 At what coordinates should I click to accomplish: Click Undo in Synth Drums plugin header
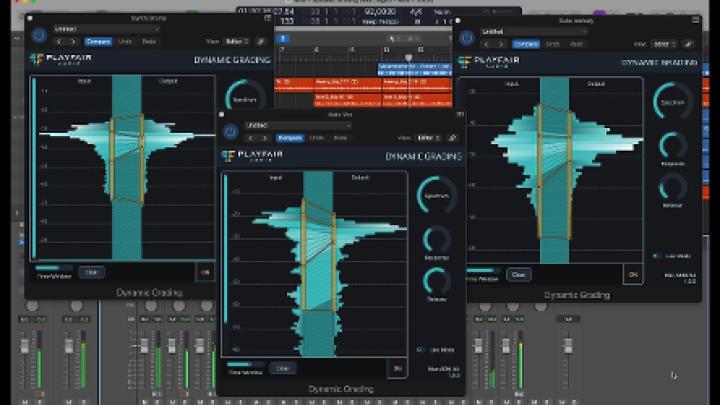pos(125,41)
